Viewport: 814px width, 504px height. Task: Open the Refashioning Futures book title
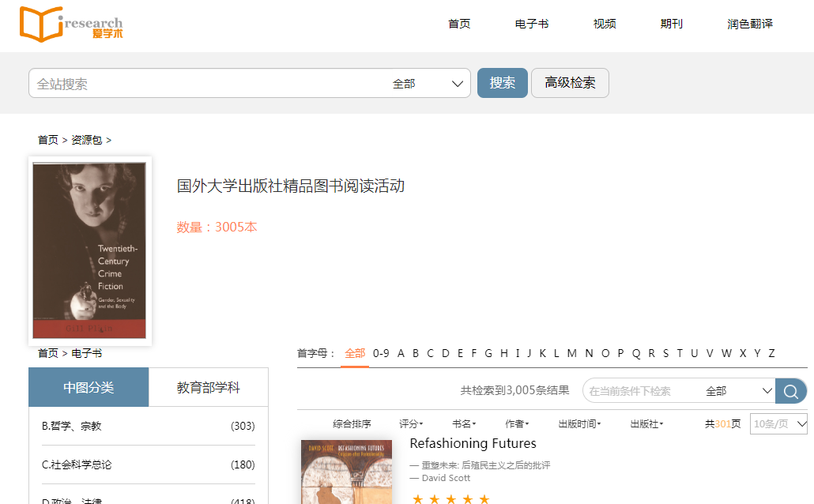click(x=473, y=443)
